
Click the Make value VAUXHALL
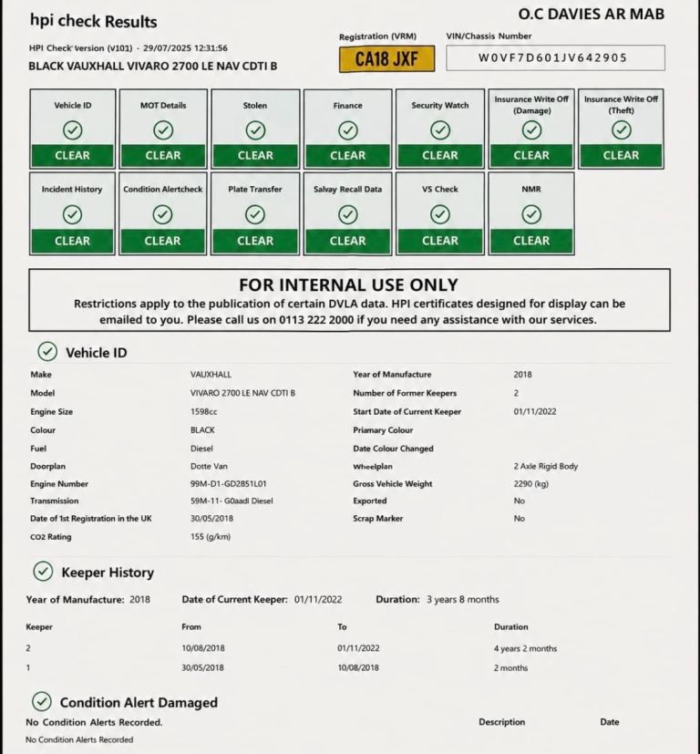[211, 375]
